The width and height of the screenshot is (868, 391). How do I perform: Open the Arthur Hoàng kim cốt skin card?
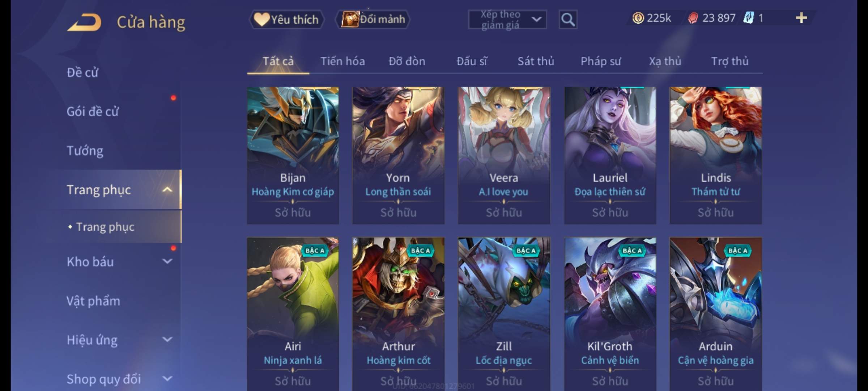click(398, 314)
